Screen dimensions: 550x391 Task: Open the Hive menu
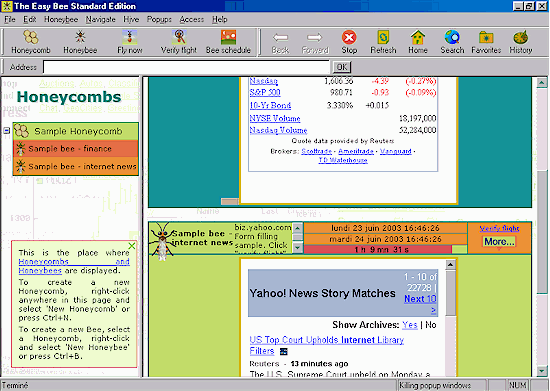(x=131, y=20)
